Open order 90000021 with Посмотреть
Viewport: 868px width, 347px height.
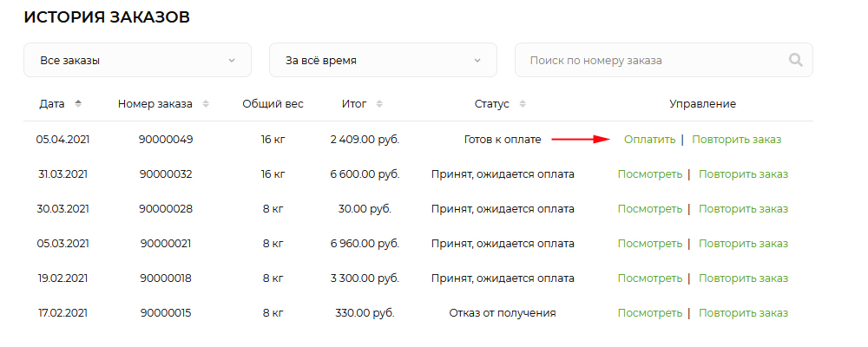click(649, 243)
